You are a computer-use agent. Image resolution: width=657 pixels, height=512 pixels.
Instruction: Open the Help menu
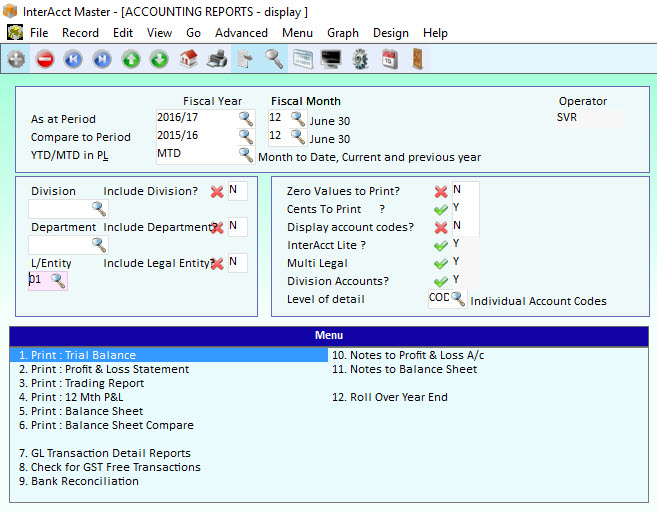435,33
